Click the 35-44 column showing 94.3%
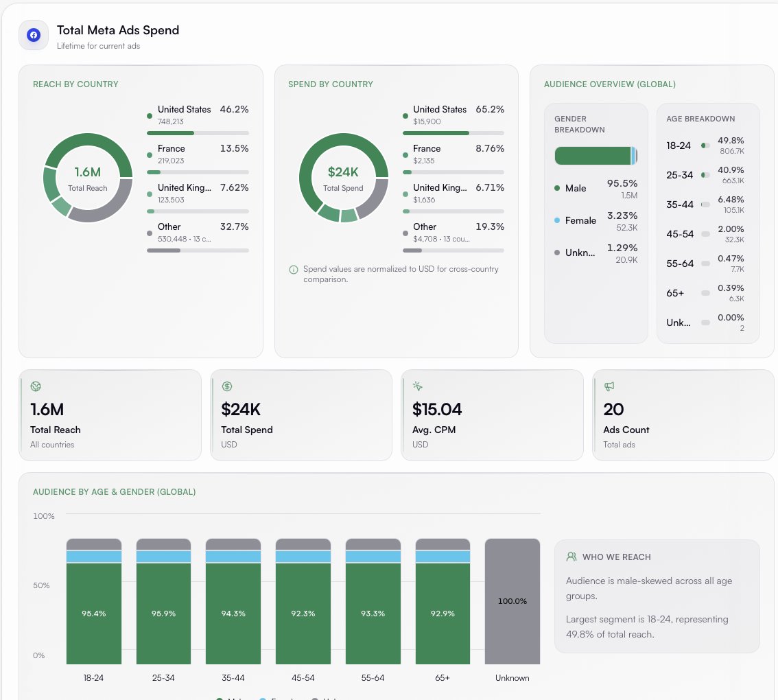778x700 pixels. tap(233, 601)
